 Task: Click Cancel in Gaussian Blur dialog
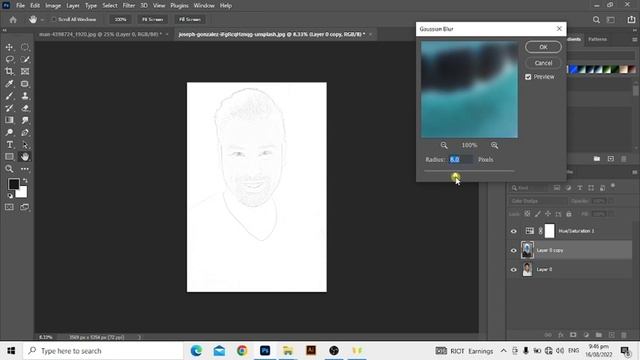pos(543,63)
